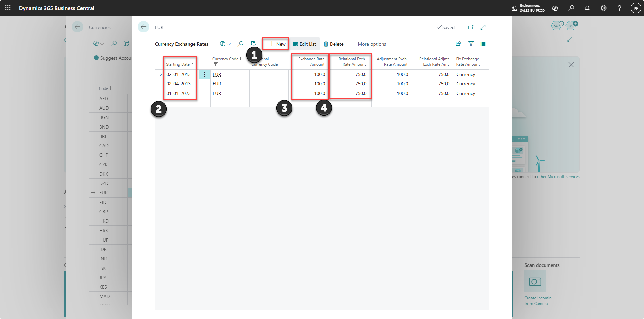644x319 pixels.
Task: Go back from the EUR page
Action: point(143,27)
